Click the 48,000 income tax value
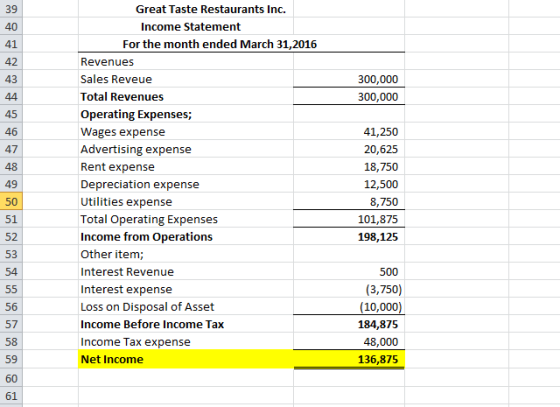 click(349, 341)
